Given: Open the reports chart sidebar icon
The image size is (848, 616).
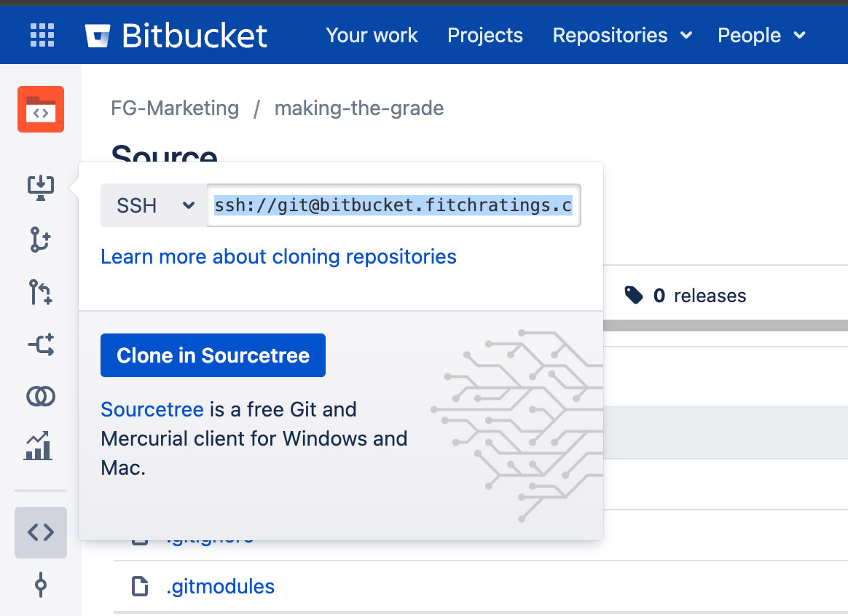Looking at the screenshot, I should [x=39, y=446].
